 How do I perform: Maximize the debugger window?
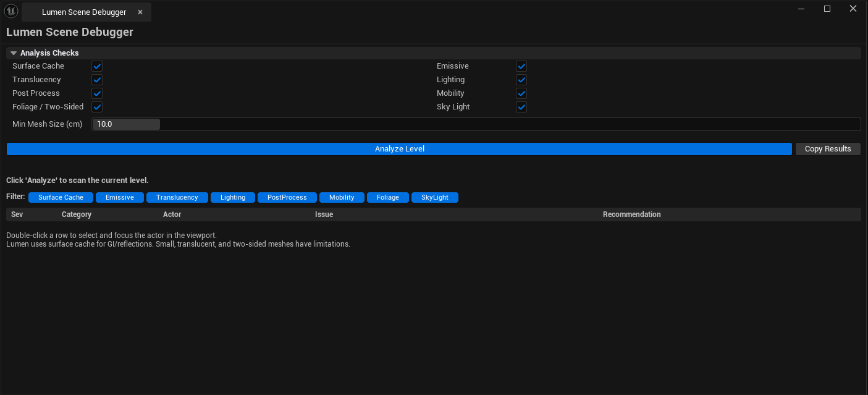click(827, 9)
